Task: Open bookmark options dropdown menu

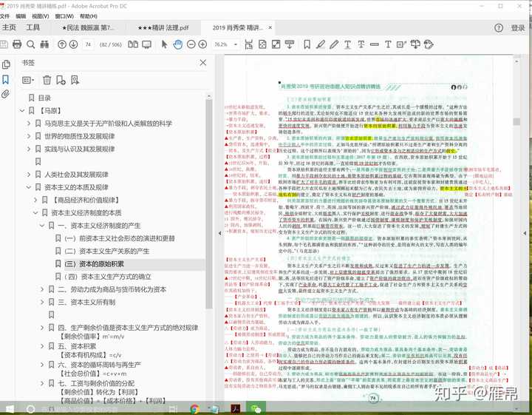Action: 29,80
